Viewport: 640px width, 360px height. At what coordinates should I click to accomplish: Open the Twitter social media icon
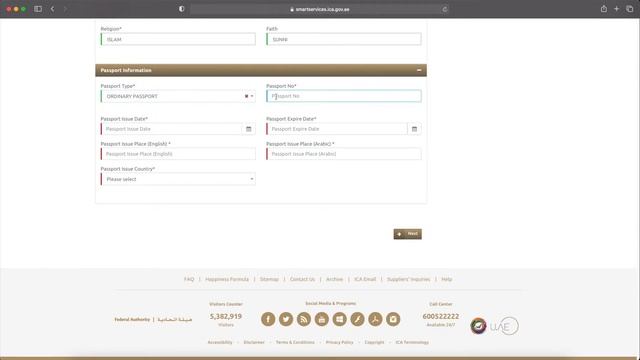(x=286, y=319)
